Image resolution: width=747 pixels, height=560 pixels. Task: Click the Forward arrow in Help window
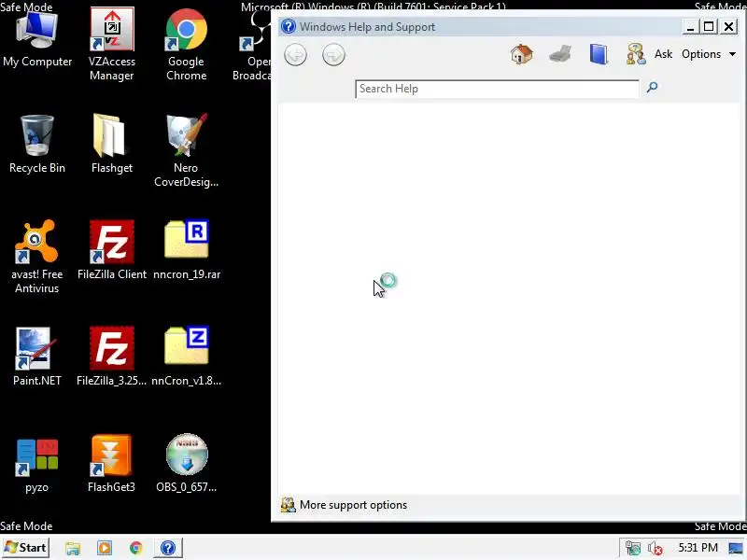click(333, 55)
